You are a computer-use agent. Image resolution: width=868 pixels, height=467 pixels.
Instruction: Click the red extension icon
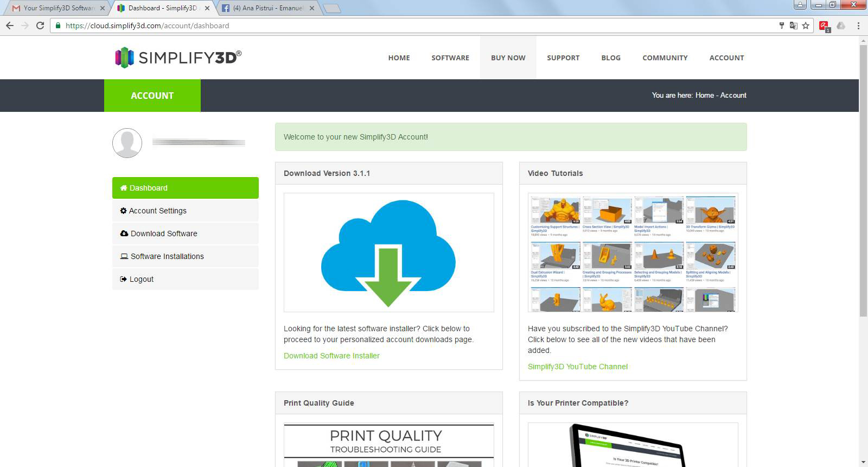pyautogui.click(x=825, y=26)
